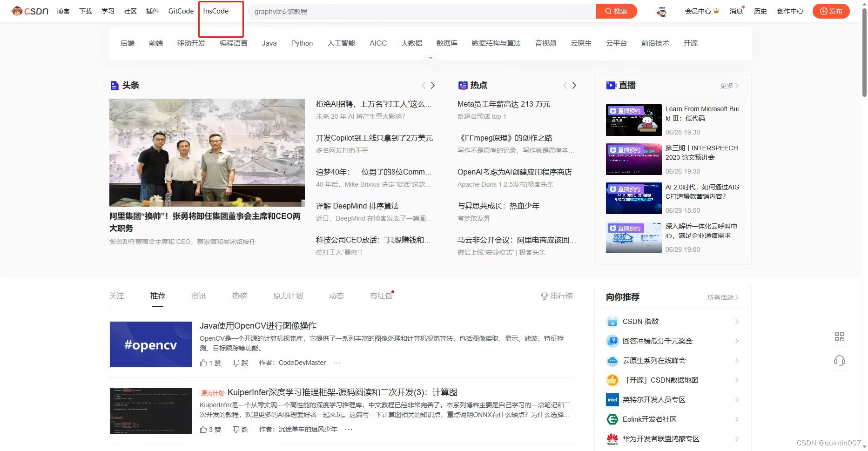Image resolution: width=868 pixels, height=451 pixels.
Task: Click the 搜索 search button
Action: click(616, 11)
